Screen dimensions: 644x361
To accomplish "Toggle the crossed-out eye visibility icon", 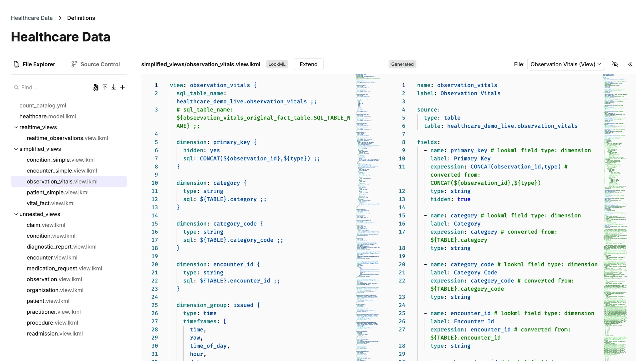I will 615,64.
